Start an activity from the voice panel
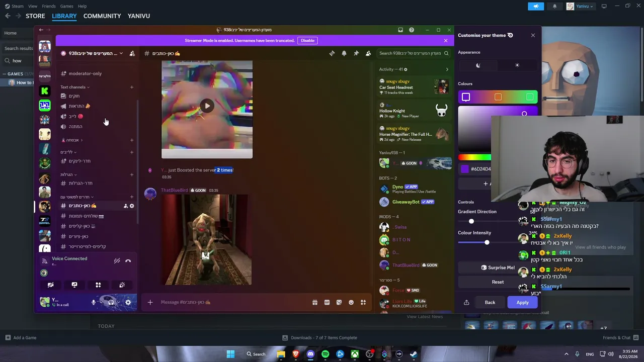644x362 pixels. tap(98, 285)
